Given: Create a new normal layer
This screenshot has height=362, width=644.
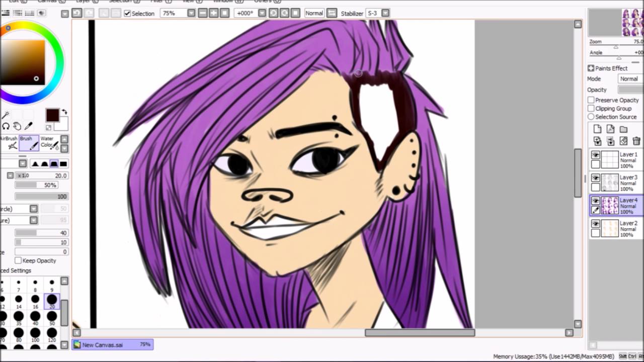Looking at the screenshot, I should tap(597, 129).
